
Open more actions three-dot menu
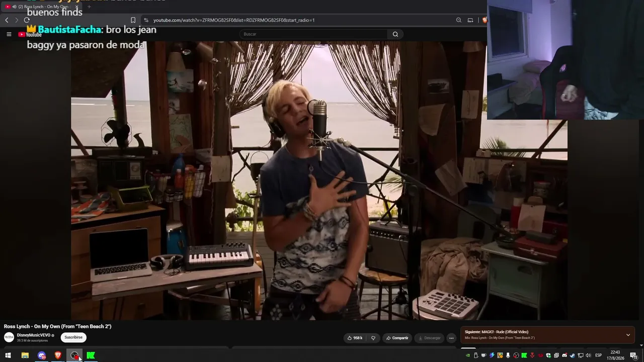pos(451,338)
